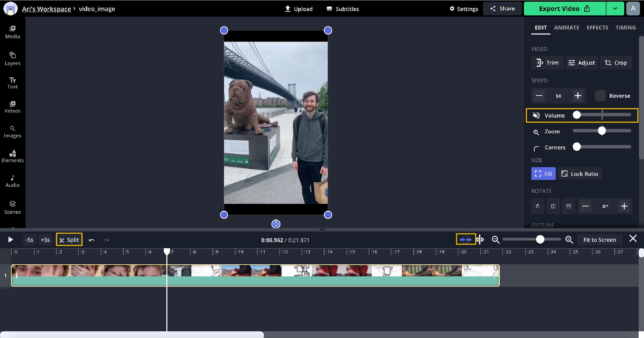Click the Corners slider handle
Screen dimensions: 644x338
pyautogui.click(x=577, y=147)
